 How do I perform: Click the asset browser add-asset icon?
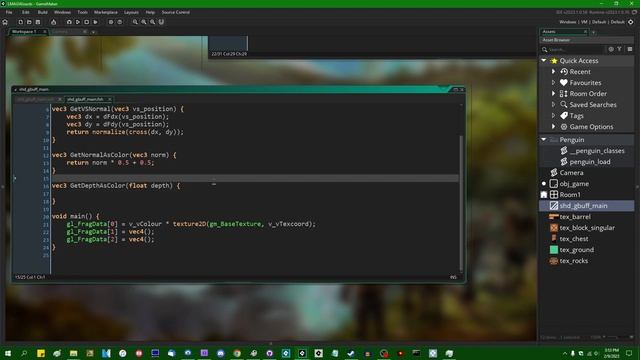(x=611, y=49)
